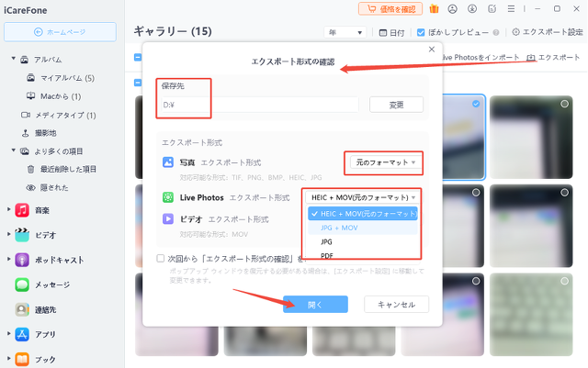588x368 pixels.
Task: Click the date calendar filter
Action: click(391, 33)
